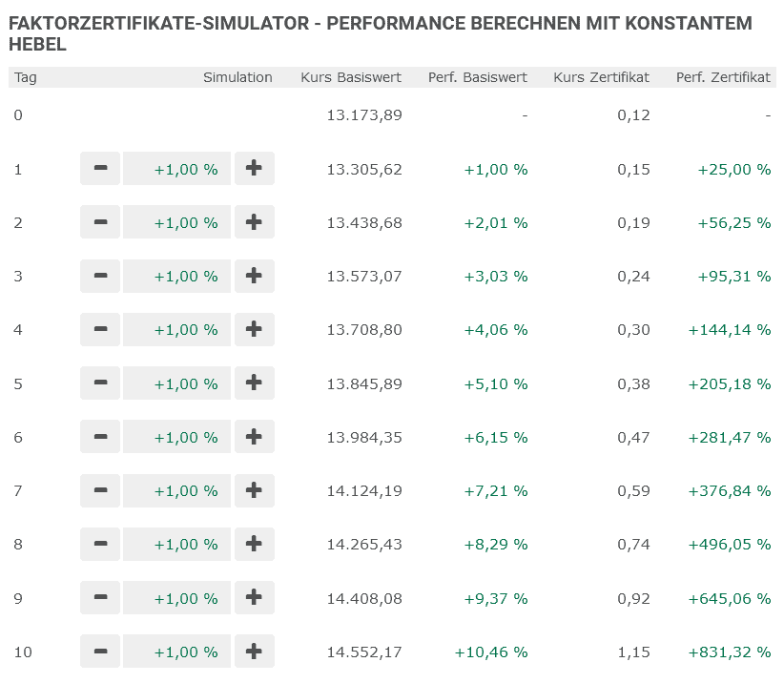Image resolution: width=784 pixels, height=683 pixels.
Task: Click the plus icon for Tag 1
Action: (x=255, y=169)
